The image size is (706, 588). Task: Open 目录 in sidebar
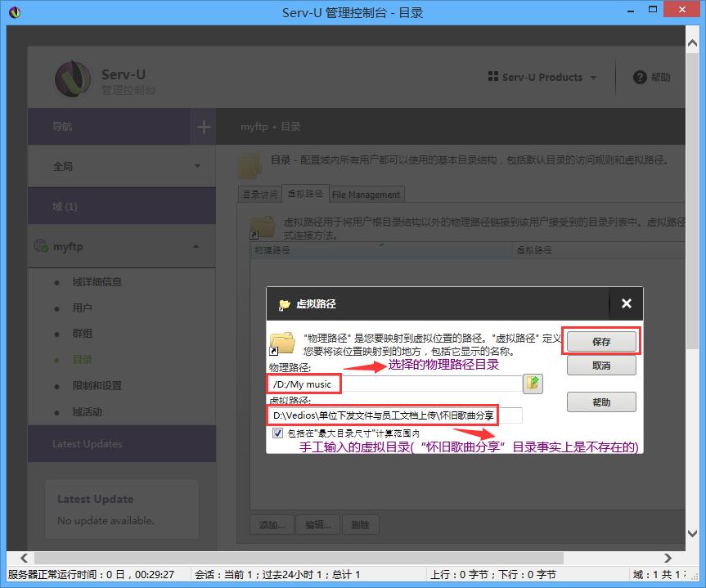(82, 360)
